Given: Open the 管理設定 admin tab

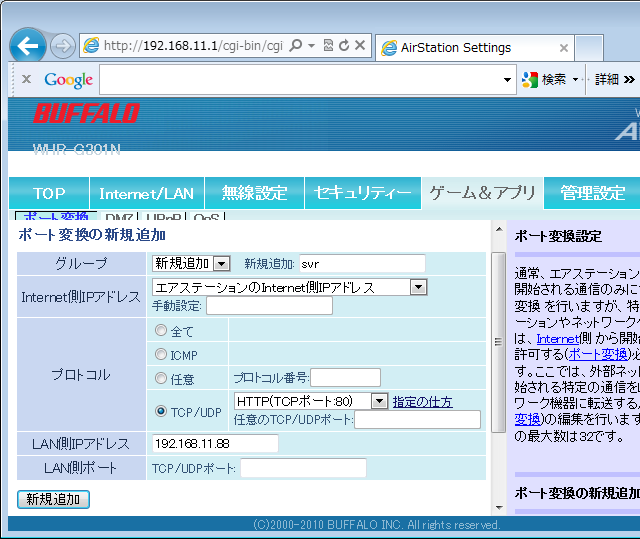Looking at the screenshot, I should point(592,193).
